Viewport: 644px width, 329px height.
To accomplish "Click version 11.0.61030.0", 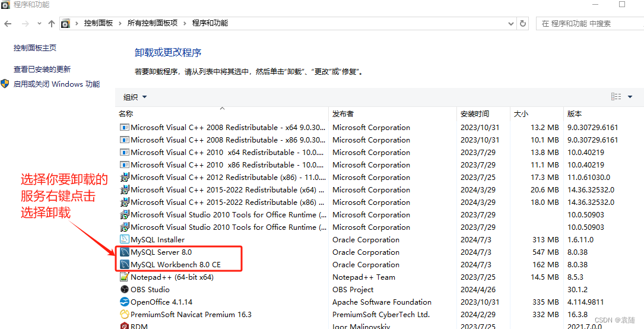I will 589,178.
